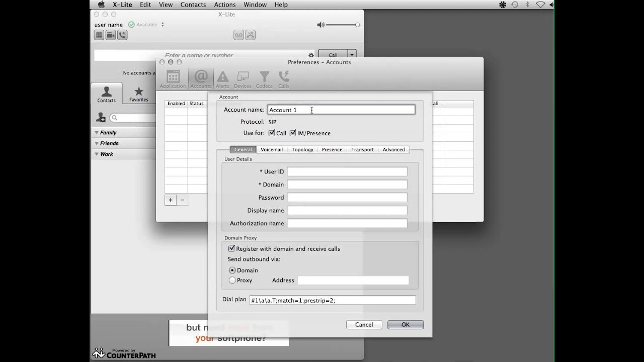This screenshot has height=362, width=644.
Task: Select the Domain radio button
Action: 232,270
